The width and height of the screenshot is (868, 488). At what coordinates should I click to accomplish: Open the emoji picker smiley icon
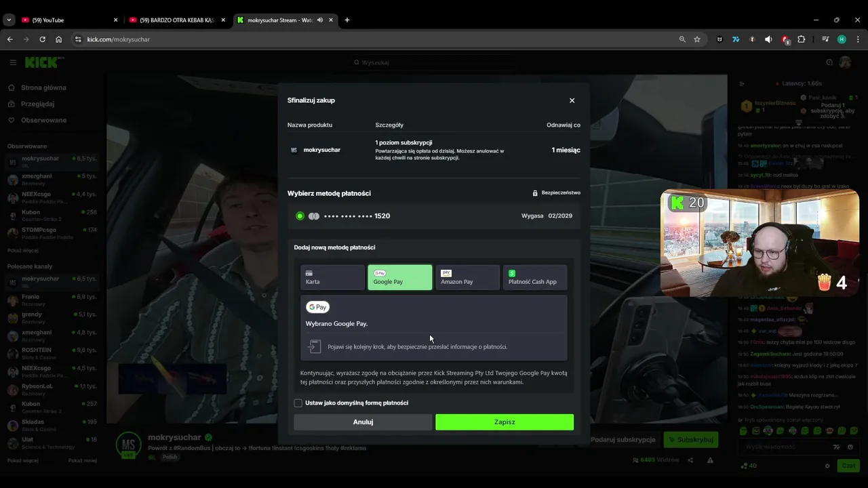[x=850, y=447]
